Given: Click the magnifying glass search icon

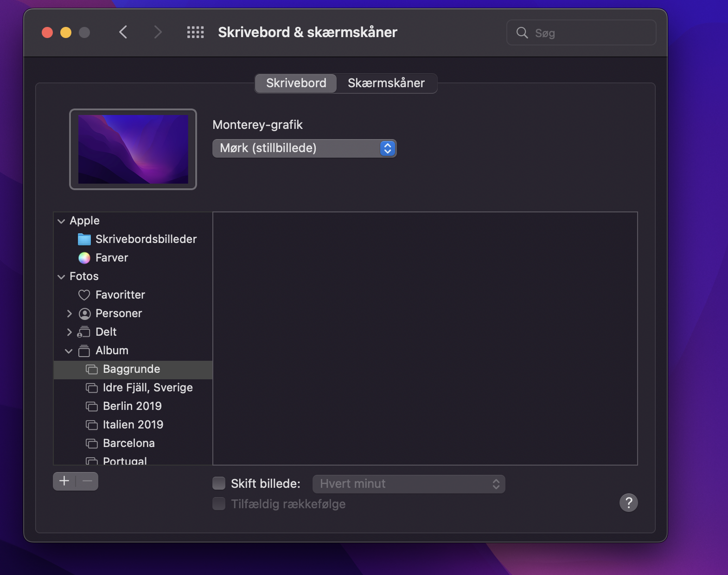Looking at the screenshot, I should coord(522,32).
